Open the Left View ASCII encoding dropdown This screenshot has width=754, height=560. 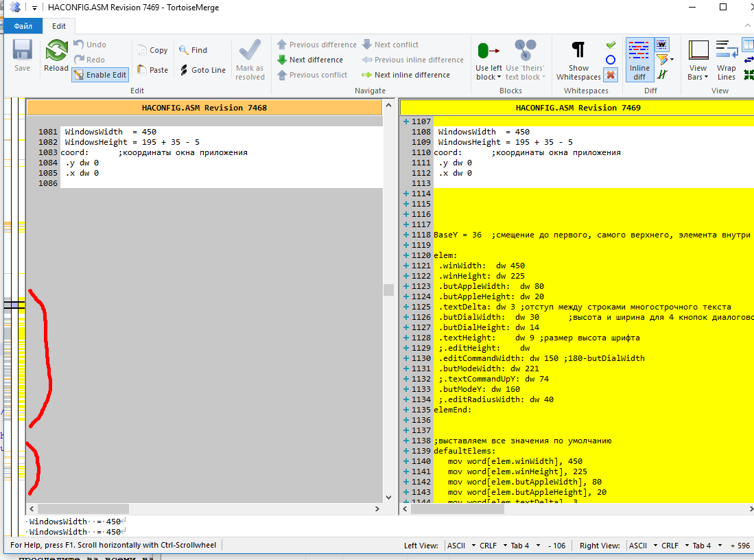click(x=460, y=546)
